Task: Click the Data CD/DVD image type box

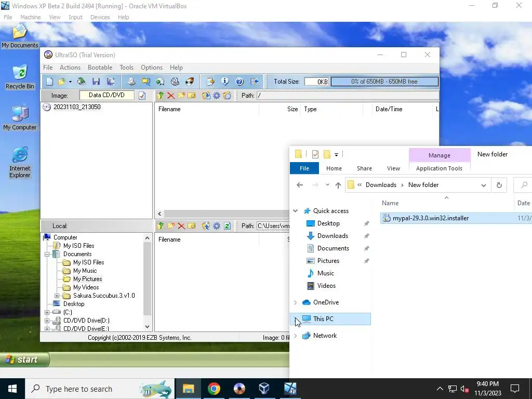Action: pyautogui.click(x=107, y=96)
